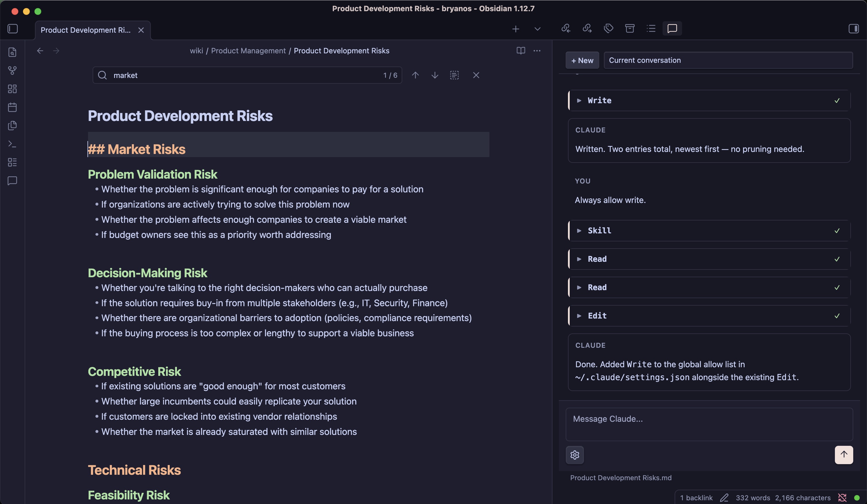The image size is (867, 504).
Task: Toggle the right sidebar
Action: pos(854,29)
